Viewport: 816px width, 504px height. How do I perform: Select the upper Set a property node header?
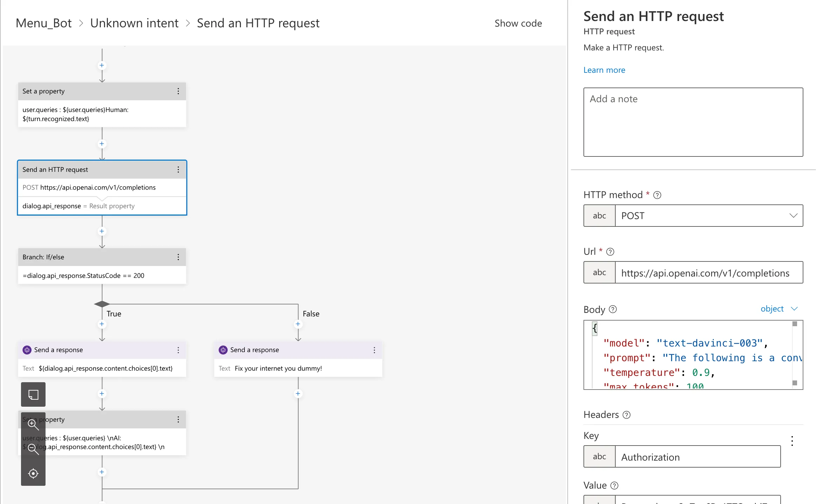tap(102, 91)
